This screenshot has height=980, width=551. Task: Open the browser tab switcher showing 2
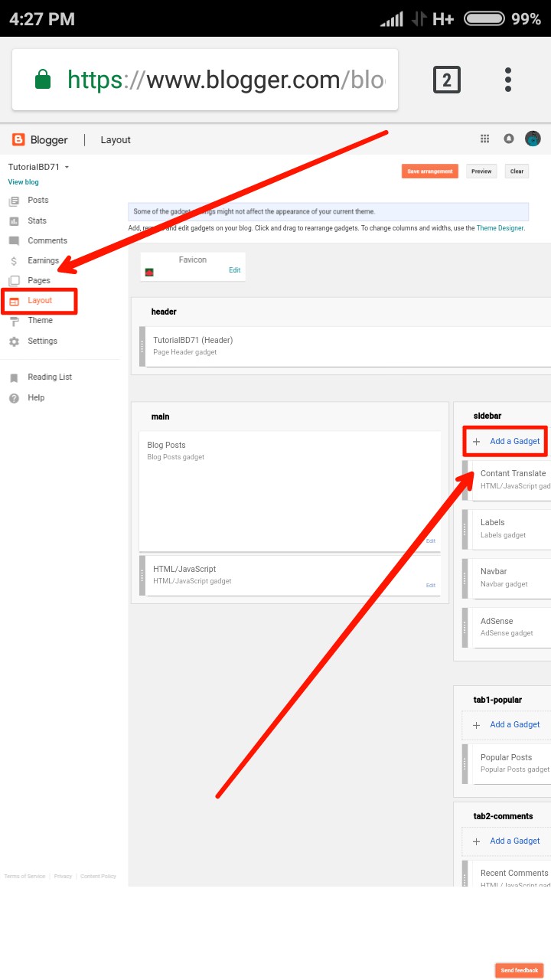pos(447,80)
